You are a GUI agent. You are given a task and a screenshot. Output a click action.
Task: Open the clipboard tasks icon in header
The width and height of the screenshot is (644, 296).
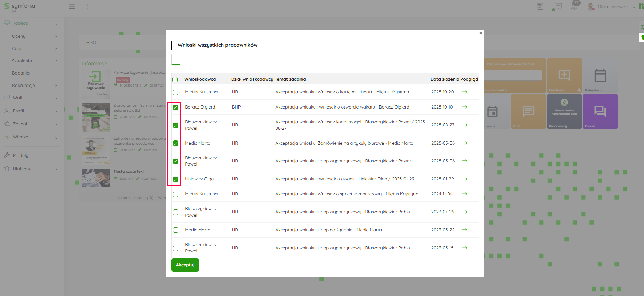click(x=540, y=7)
